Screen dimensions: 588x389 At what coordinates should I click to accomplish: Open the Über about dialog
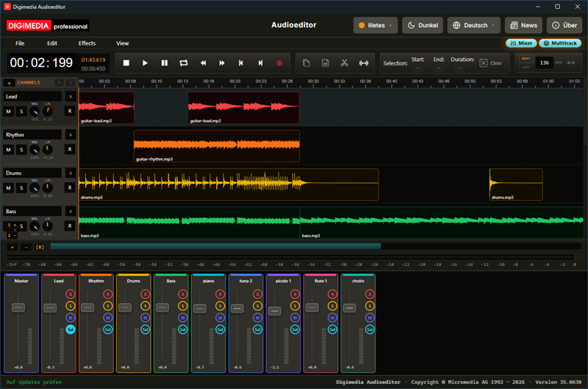[x=564, y=25]
